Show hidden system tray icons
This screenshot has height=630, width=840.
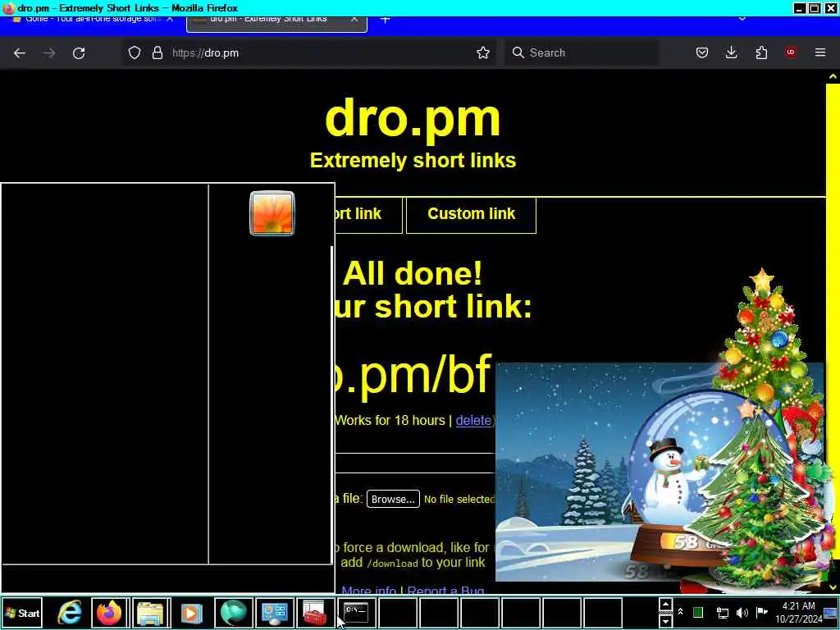(x=680, y=612)
